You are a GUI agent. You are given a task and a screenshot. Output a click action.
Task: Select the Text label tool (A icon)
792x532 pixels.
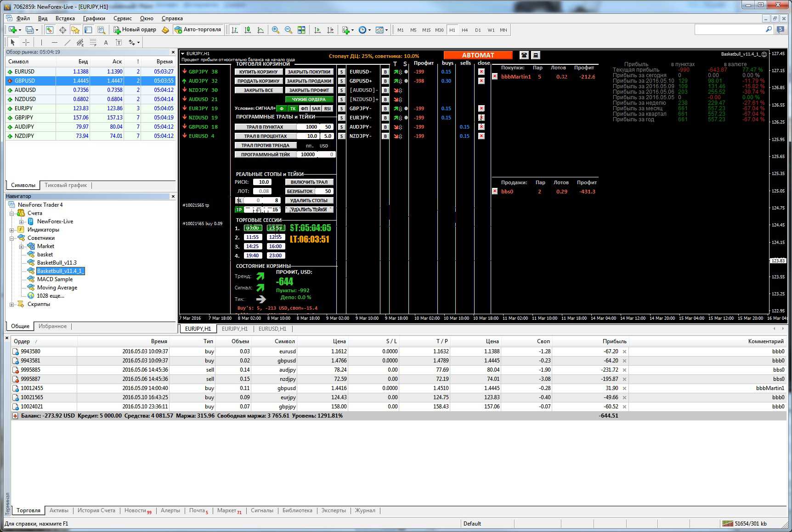(106, 42)
